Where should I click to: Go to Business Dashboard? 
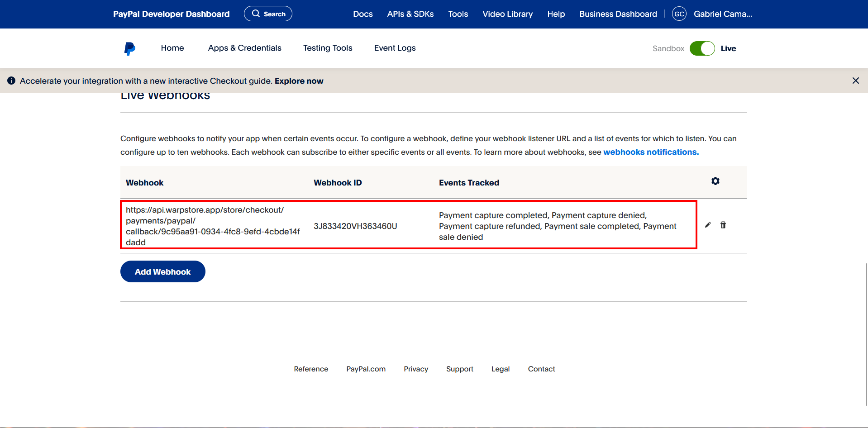click(x=618, y=14)
